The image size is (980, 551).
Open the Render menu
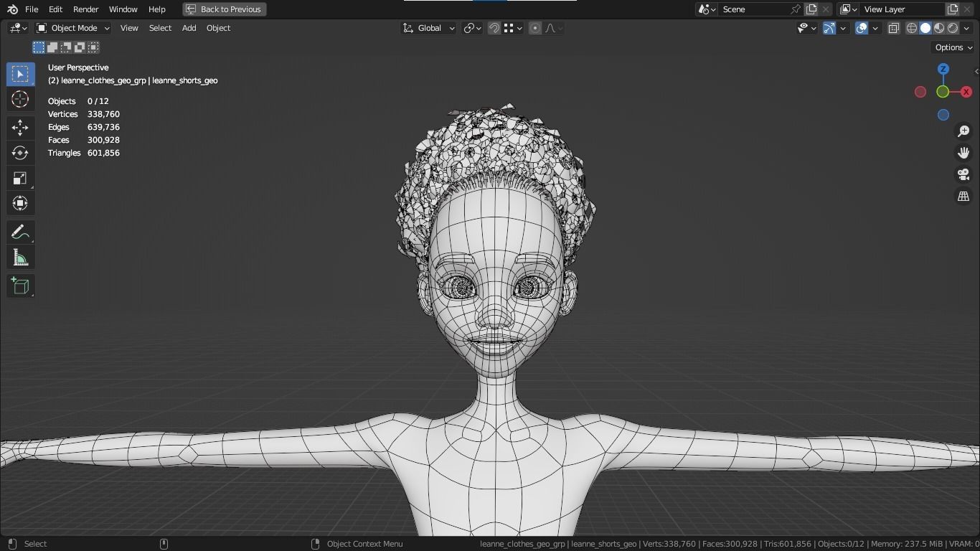click(x=85, y=9)
